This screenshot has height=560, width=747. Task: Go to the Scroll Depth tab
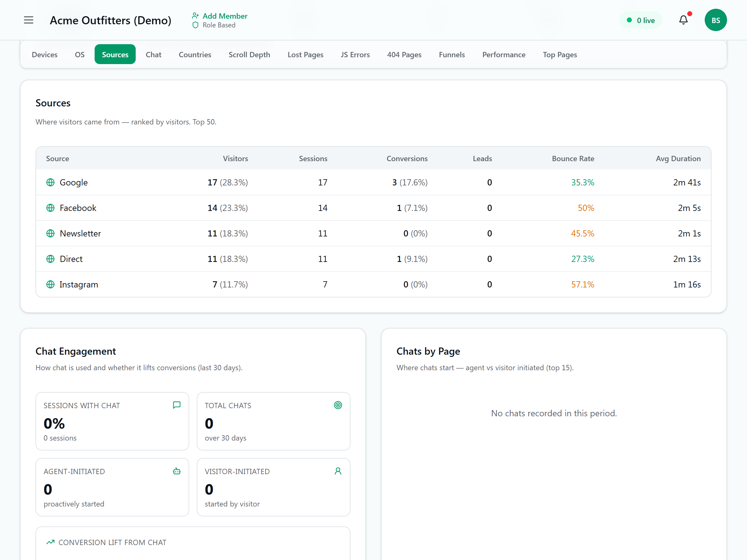pos(249,55)
